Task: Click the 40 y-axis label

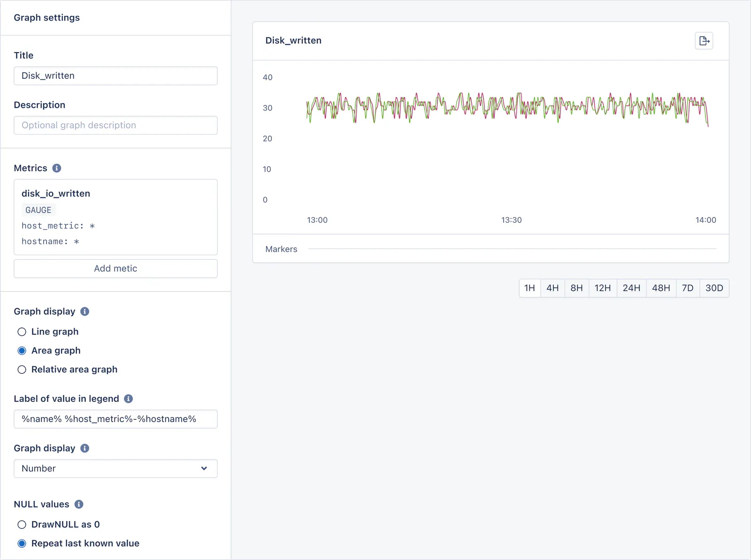Action: click(x=268, y=77)
